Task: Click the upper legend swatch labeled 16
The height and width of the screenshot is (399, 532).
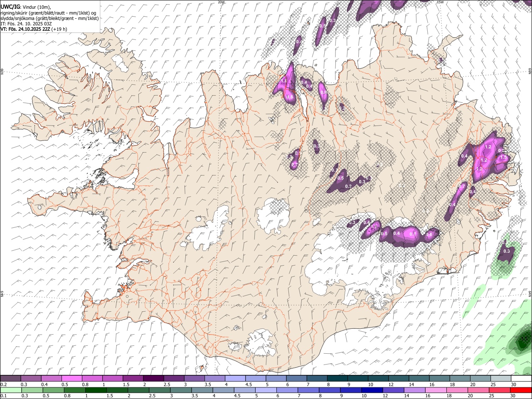Action: tap(439, 379)
